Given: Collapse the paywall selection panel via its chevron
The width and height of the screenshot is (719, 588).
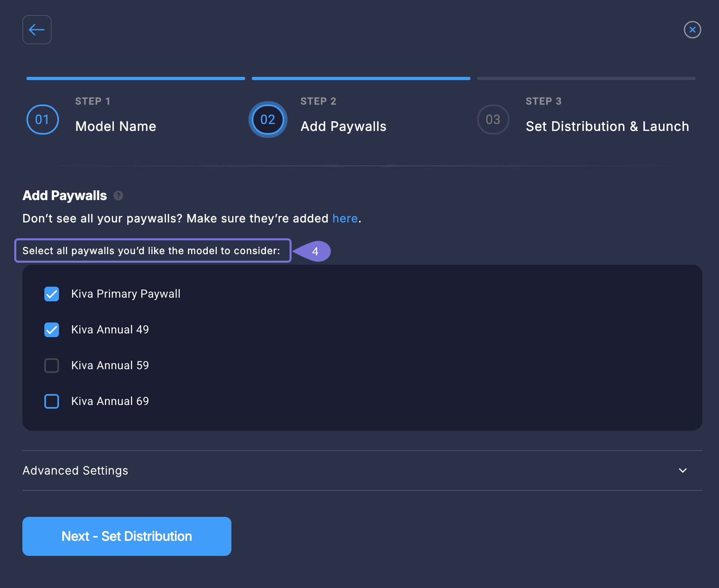Looking at the screenshot, I should (x=682, y=470).
